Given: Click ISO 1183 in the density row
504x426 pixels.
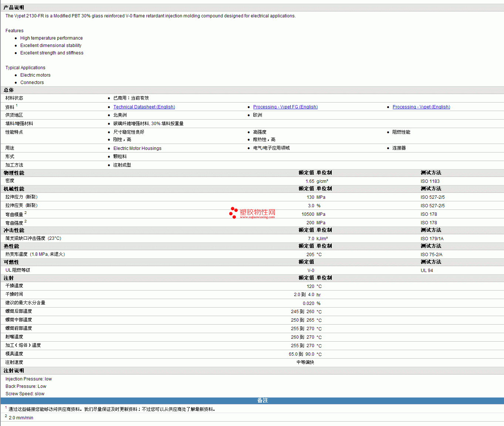Looking at the screenshot, I should click(430, 181).
